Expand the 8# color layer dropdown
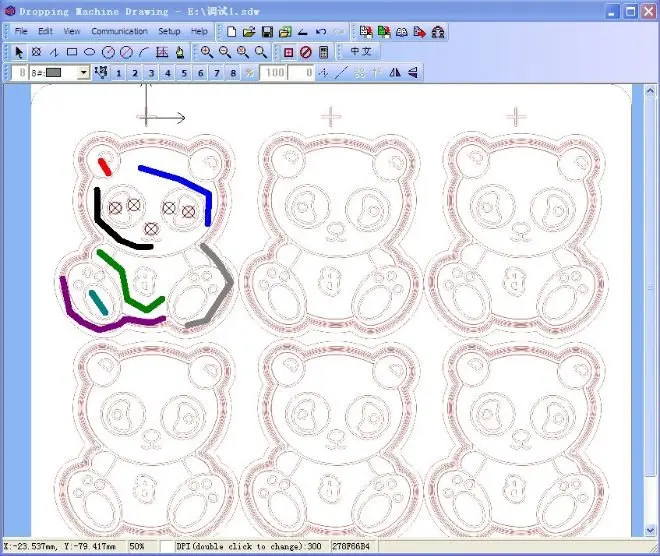This screenshot has width=660, height=556. click(x=84, y=73)
